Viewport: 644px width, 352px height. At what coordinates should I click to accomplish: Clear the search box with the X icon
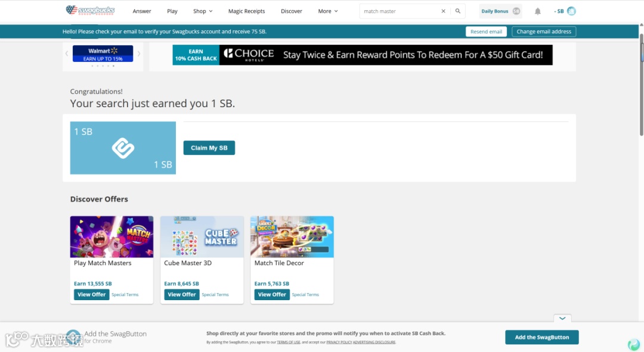coord(443,11)
